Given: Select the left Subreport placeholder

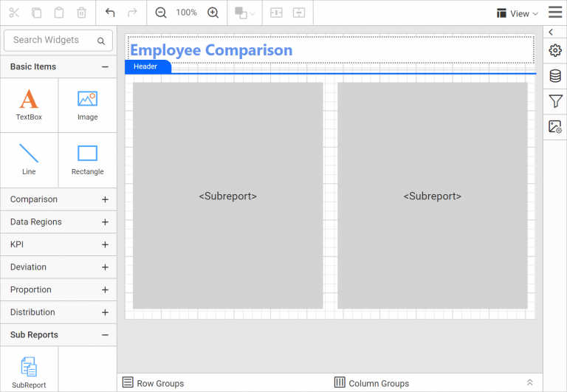Looking at the screenshot, I should click(228, 196).
